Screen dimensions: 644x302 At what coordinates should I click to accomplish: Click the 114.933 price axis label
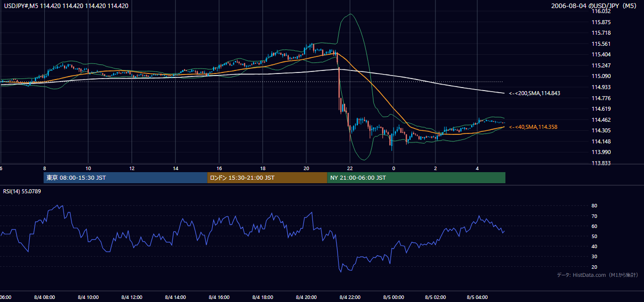tap(602, 87)
